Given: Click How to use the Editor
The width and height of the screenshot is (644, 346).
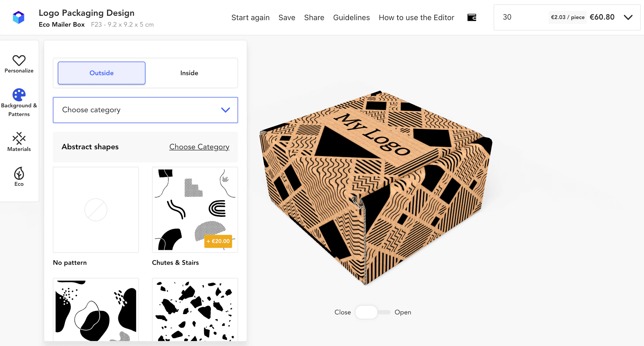Looking at the screenshot, I should click(x=416, y=17).
